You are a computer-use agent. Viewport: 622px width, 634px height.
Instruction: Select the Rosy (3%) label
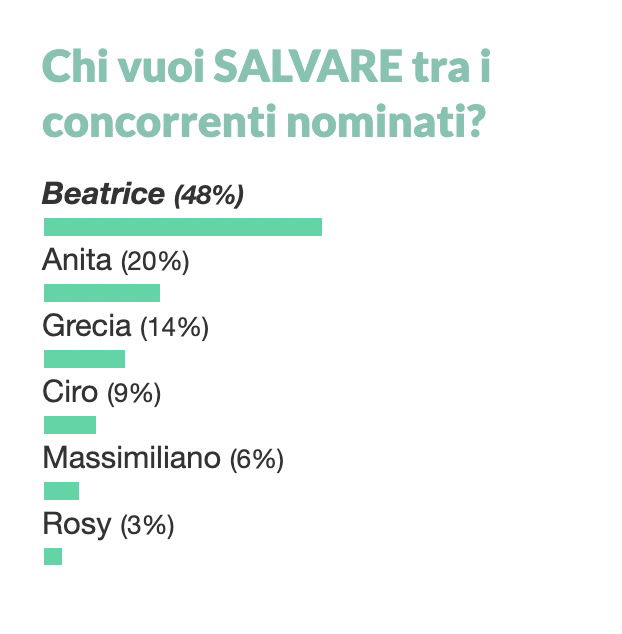[x=108, y=525]
